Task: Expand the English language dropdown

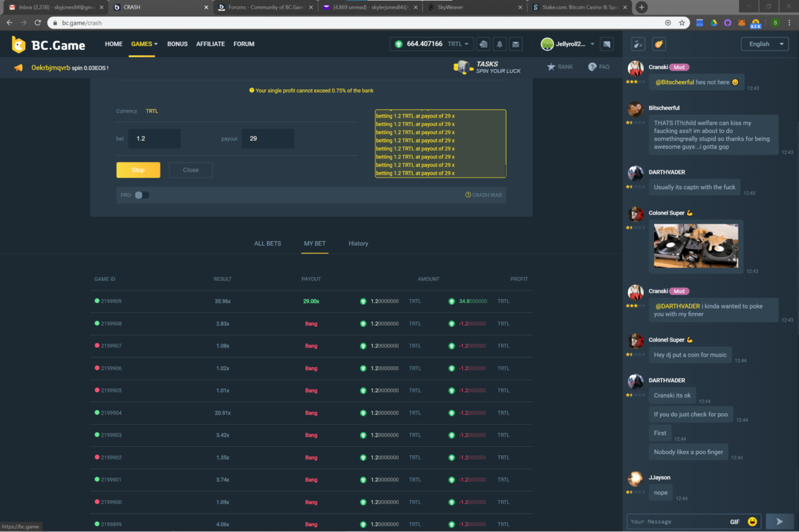Action: coord(764,44)
